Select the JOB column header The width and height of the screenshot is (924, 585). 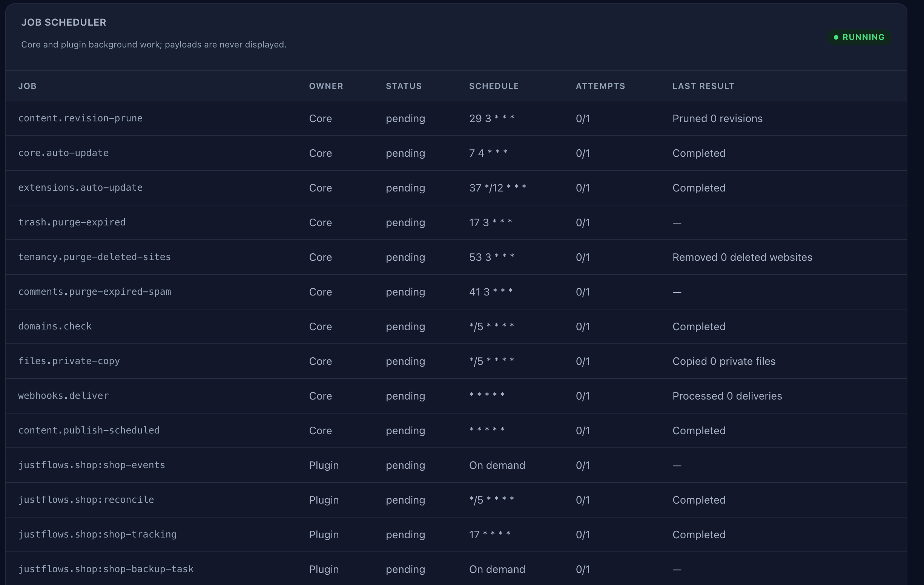27,86
